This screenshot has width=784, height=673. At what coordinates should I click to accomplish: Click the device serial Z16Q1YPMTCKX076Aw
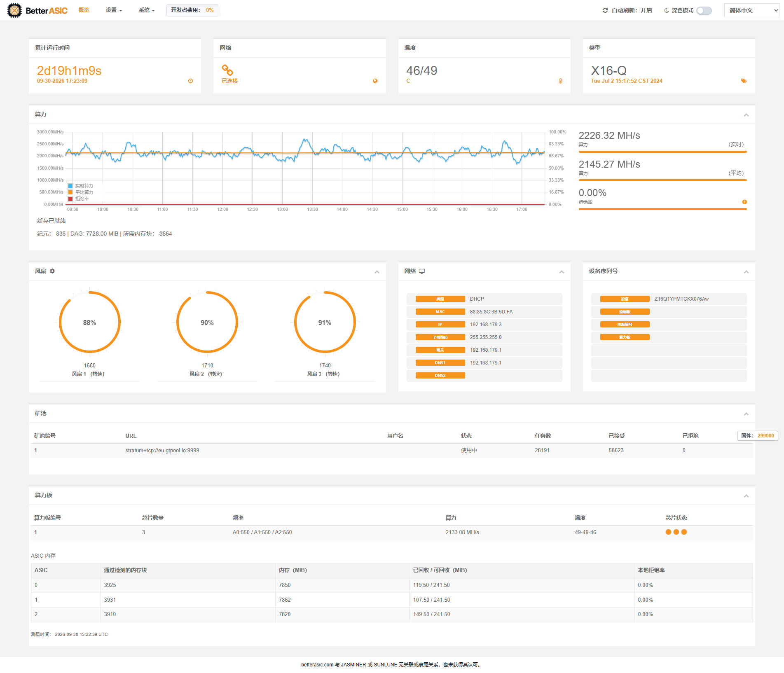[x=681, y=299]
